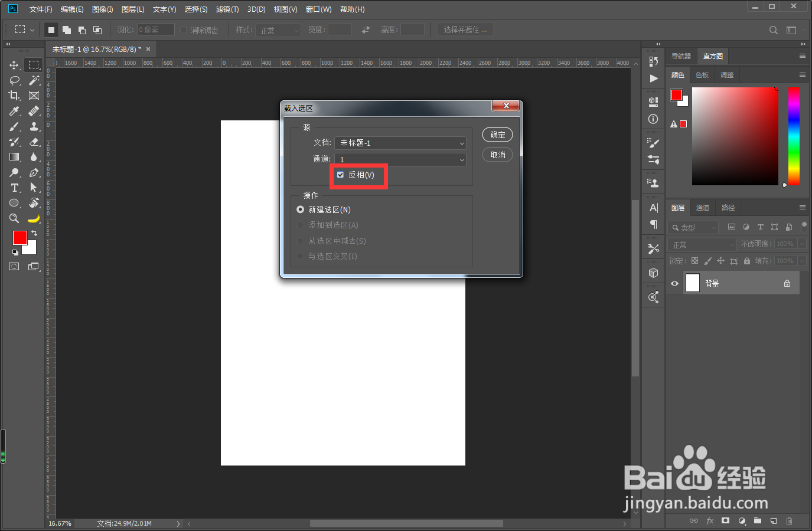The width and height of the screenshot is (812, 531).
Task: Click the foreground color swatch in toolbar
Action: [x=19, y=237]
